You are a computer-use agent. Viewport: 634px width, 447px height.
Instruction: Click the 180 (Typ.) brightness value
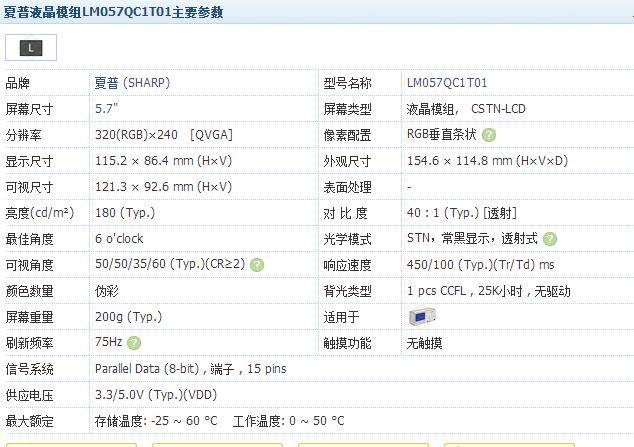tap(125, 213)
